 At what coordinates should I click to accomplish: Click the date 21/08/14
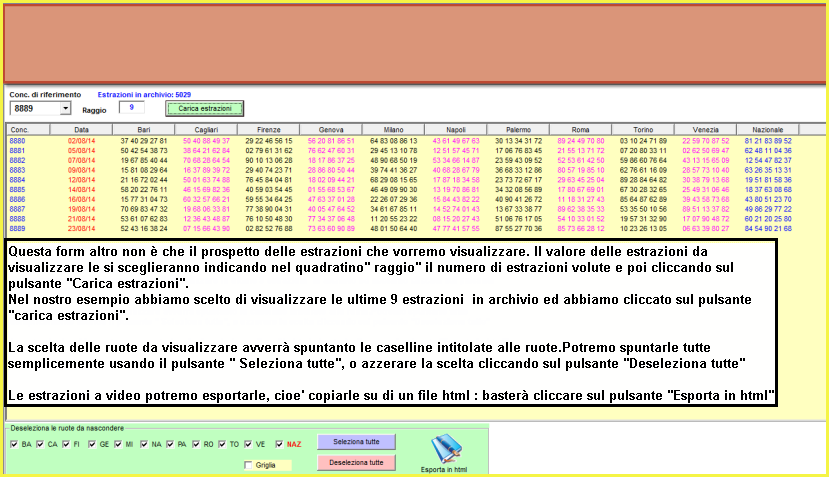pos(81,219)
